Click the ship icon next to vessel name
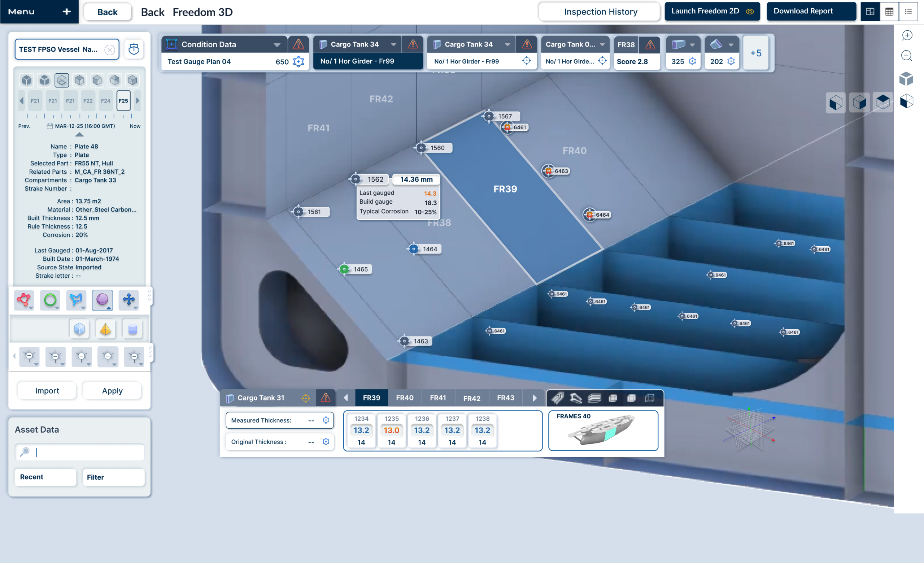 [x=134, y=49]
